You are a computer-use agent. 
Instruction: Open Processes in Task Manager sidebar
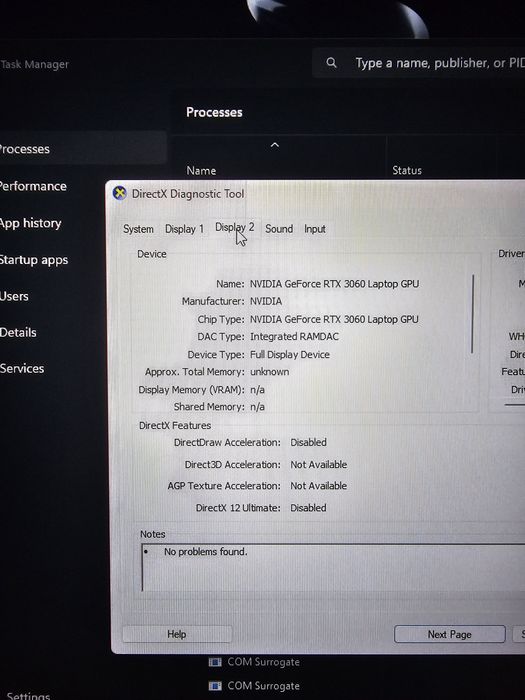coord(83,149)
